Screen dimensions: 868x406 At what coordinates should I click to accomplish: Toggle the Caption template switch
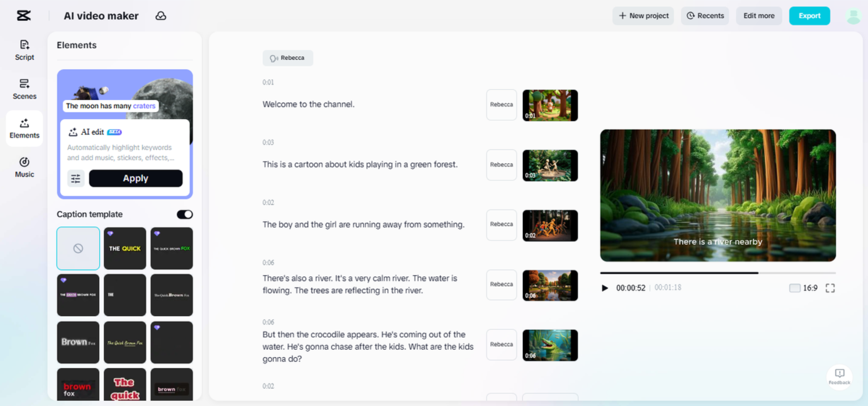coord(184,214)
